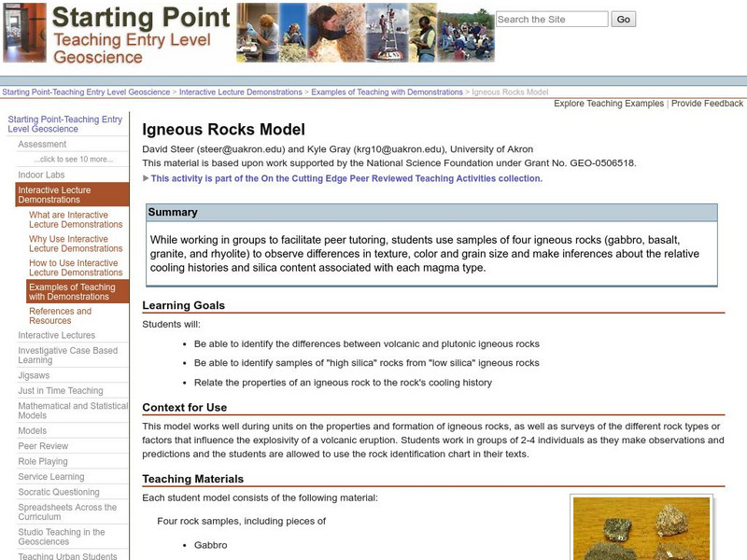
Task: Click the Gabbro bullet item
Action: pyautogui.click(x=210, y=545)
